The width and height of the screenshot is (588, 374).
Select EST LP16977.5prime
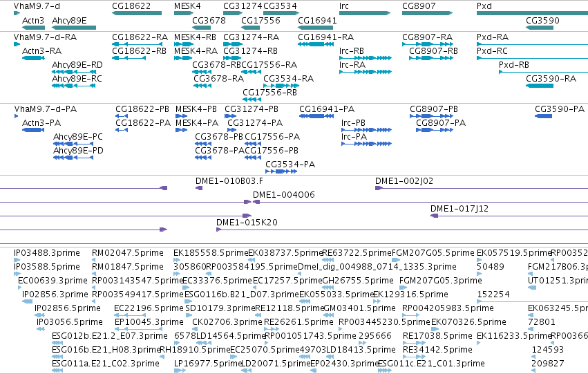180,371
